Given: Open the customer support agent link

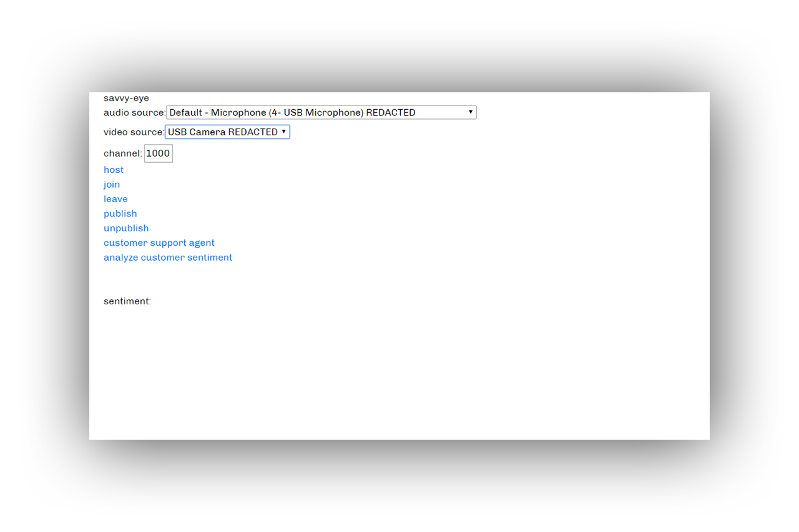Looking at the screenshot, I should tap(159, 243).
